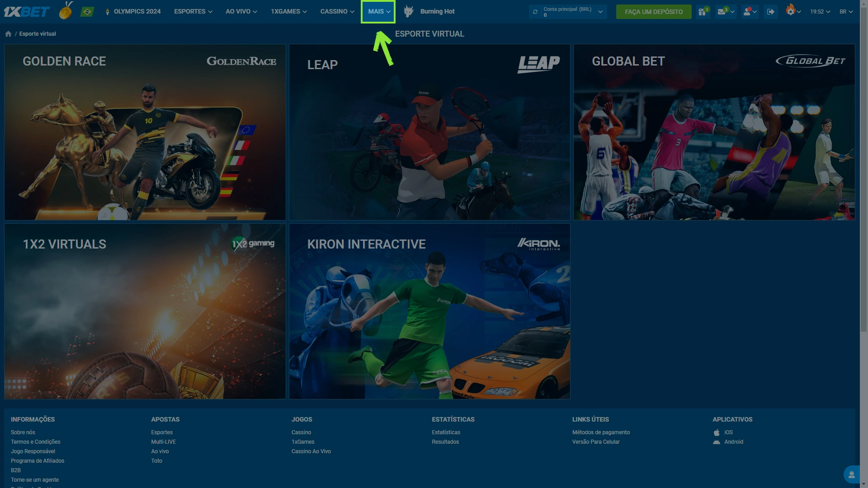Expand the Esportes menu
The width and height of the screenshot is (868, 488).
pos(193,11)
